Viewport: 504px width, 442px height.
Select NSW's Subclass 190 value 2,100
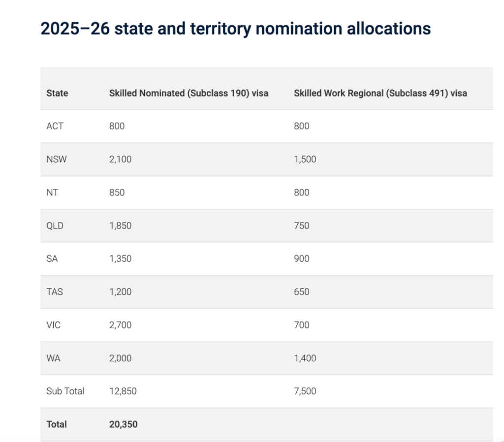click(120, 159)
